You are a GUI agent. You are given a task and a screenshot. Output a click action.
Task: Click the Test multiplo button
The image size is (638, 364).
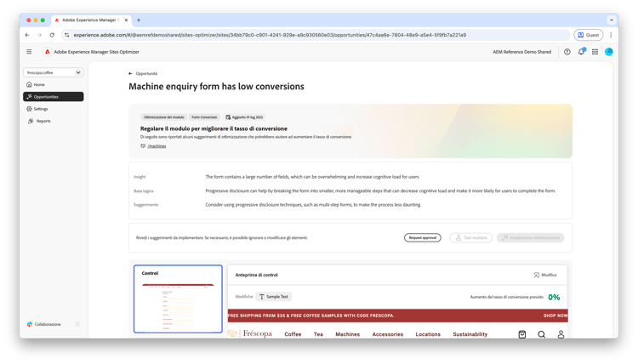(x=470, y=237)
